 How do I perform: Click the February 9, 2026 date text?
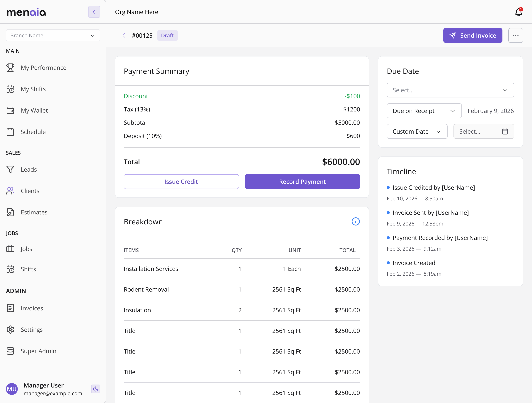tap(491, 111)
